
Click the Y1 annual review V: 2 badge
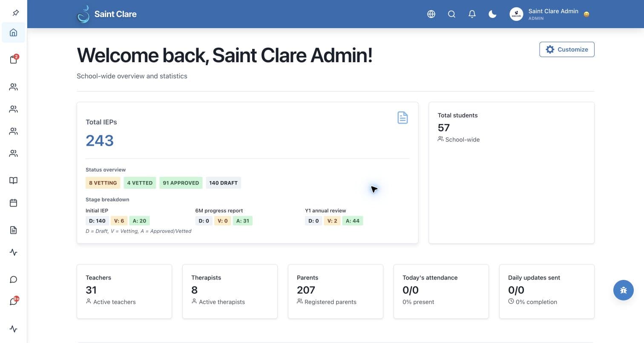[x=332, y=221]
